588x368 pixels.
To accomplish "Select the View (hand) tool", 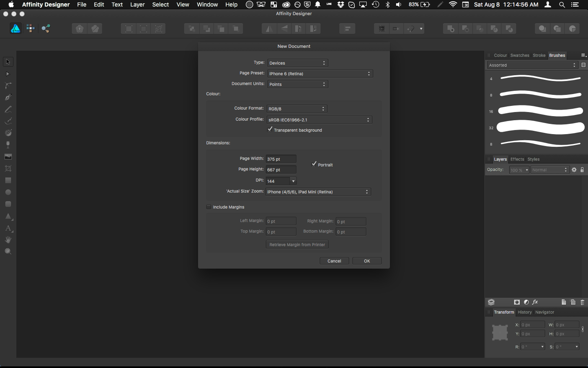I will pos(8,240).
